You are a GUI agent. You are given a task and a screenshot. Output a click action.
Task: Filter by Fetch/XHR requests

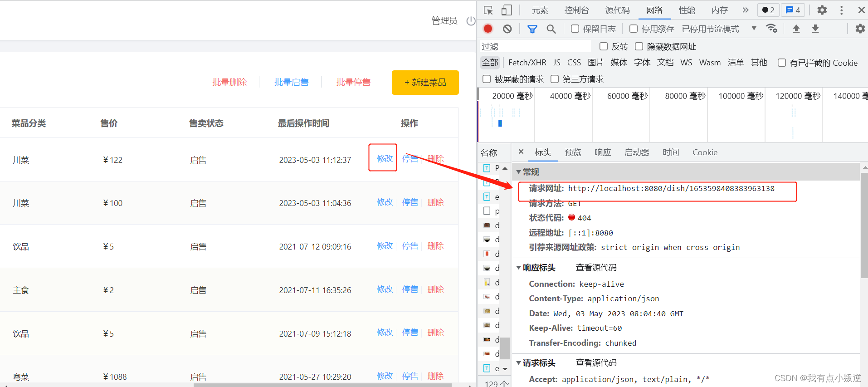(x=527, y=63)
